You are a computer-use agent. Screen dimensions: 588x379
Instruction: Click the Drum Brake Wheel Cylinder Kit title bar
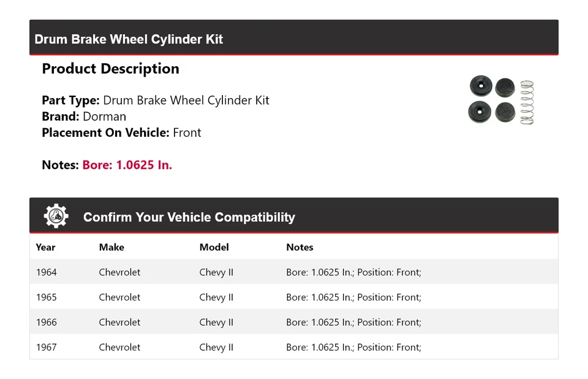pos(129,39)
